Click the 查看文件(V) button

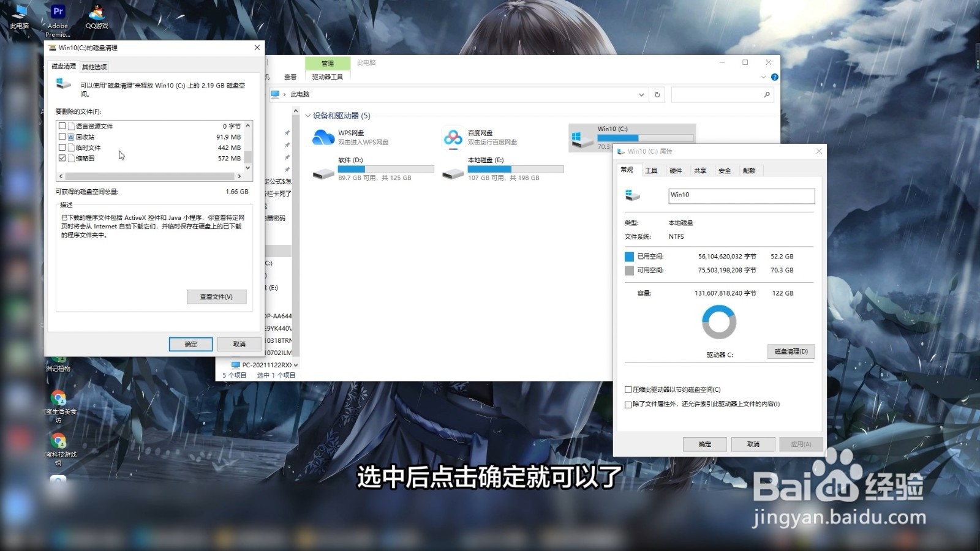(216, 296)
